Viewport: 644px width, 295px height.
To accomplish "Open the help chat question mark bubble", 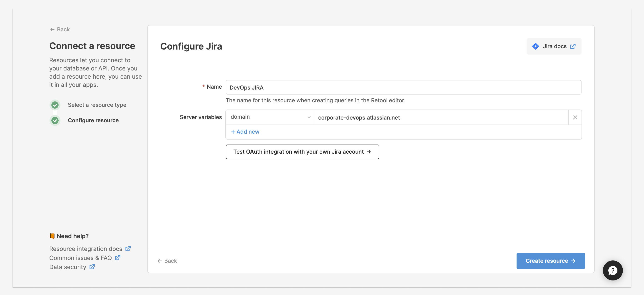I will click(612, 270).
